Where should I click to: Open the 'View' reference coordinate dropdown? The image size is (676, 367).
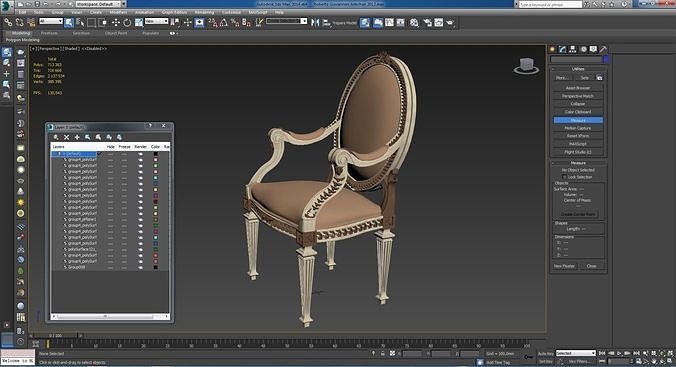[156, 21]
